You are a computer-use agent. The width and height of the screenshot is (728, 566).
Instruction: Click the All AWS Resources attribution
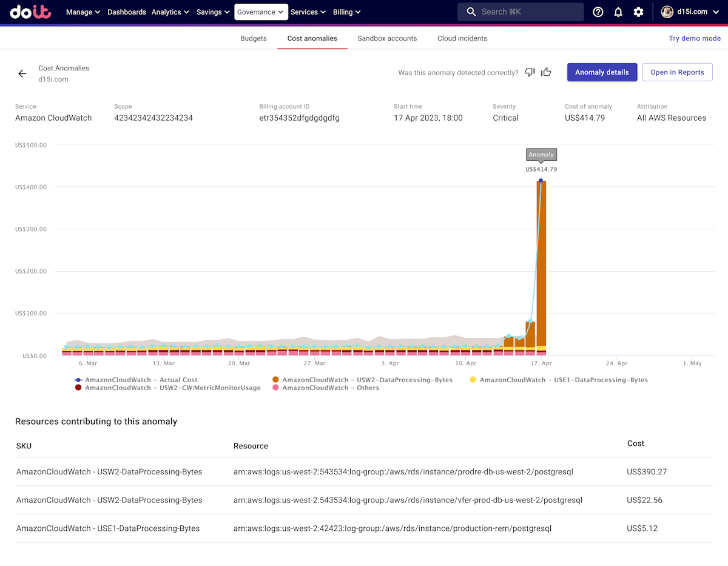pyautogui.click(x=672, y=118)
